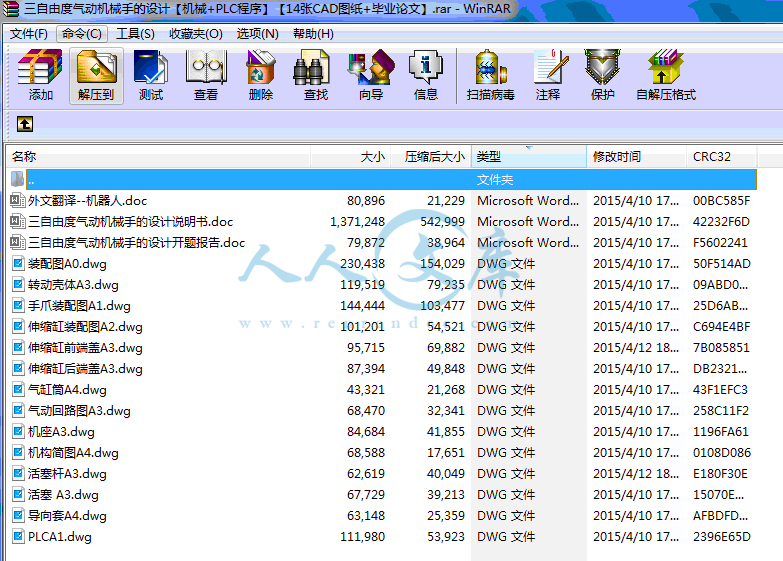Image resolution: width=783 pixels, height=561 pixels.
Task: Select file 活塞 A3.dwg
Action: 63,495
